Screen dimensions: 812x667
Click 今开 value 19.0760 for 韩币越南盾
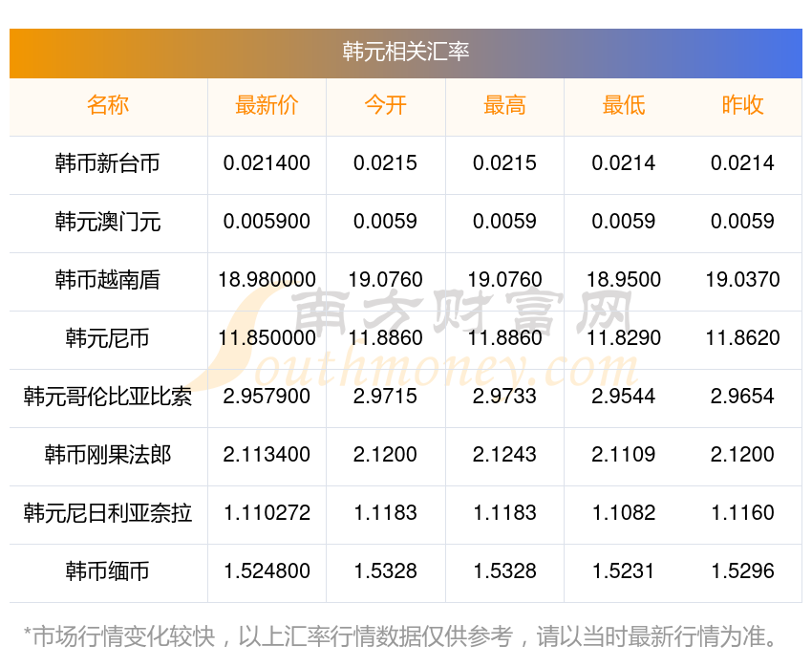(385, 280)
